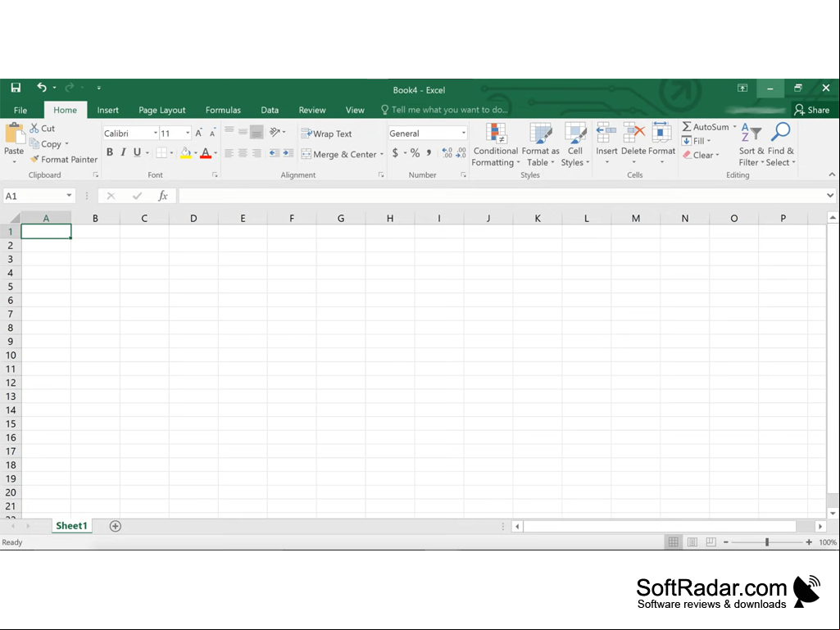This screenshot has height=630, width=840.
Task: Decrease Decimal places
Action: pos(461,153)
